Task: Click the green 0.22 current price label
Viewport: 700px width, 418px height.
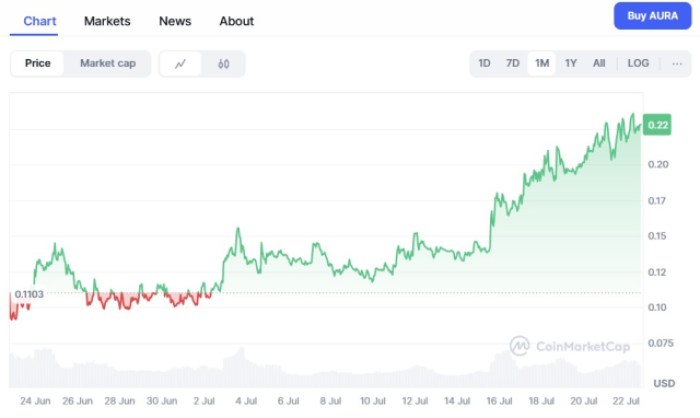Action: (x=658, y=125)
